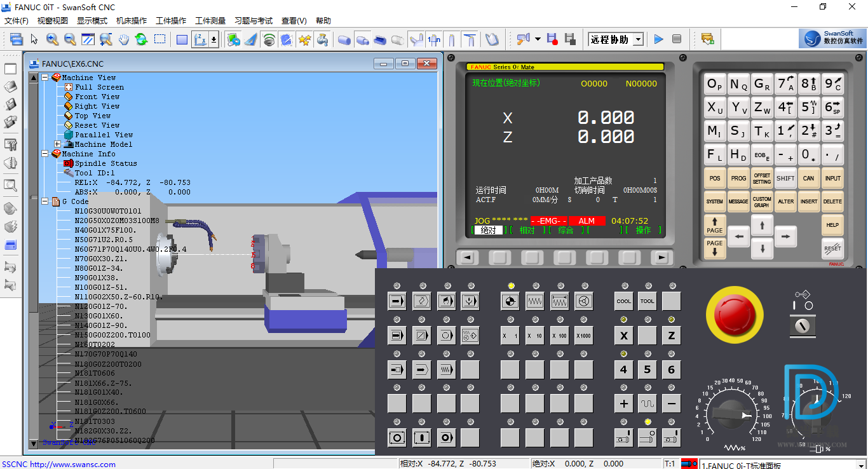
Task: Click the PROG key on keypad
Action: point(738,179)
